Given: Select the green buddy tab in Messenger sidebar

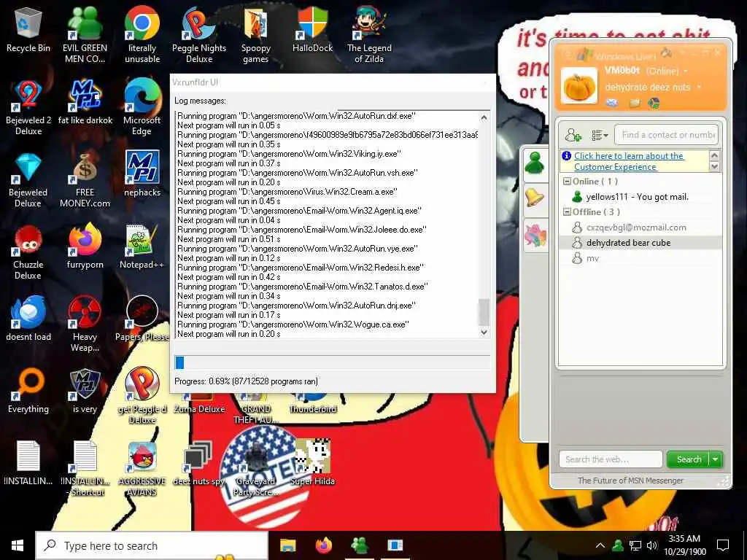Looking at the screenshot, I should pyautogui.click(x=535, y=164).
